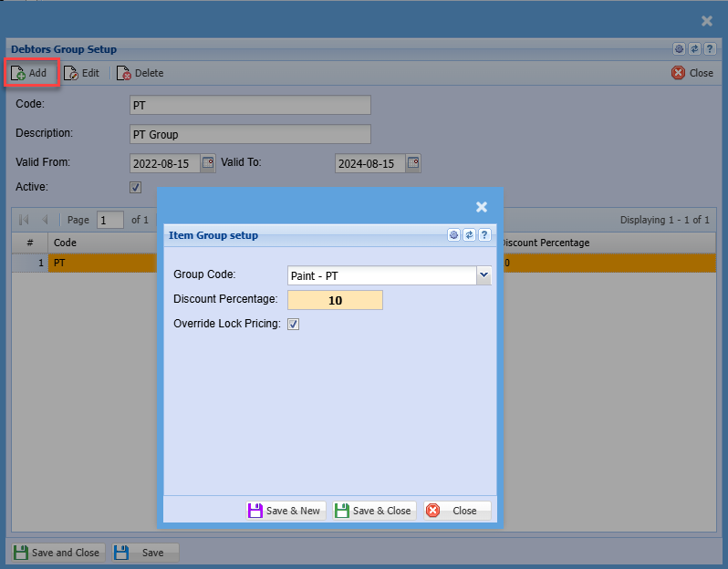The image size is (728, 569).
Task: Click the settings gear in Item Group setup header
Action: pyautogui.click(x=453, y=235)
